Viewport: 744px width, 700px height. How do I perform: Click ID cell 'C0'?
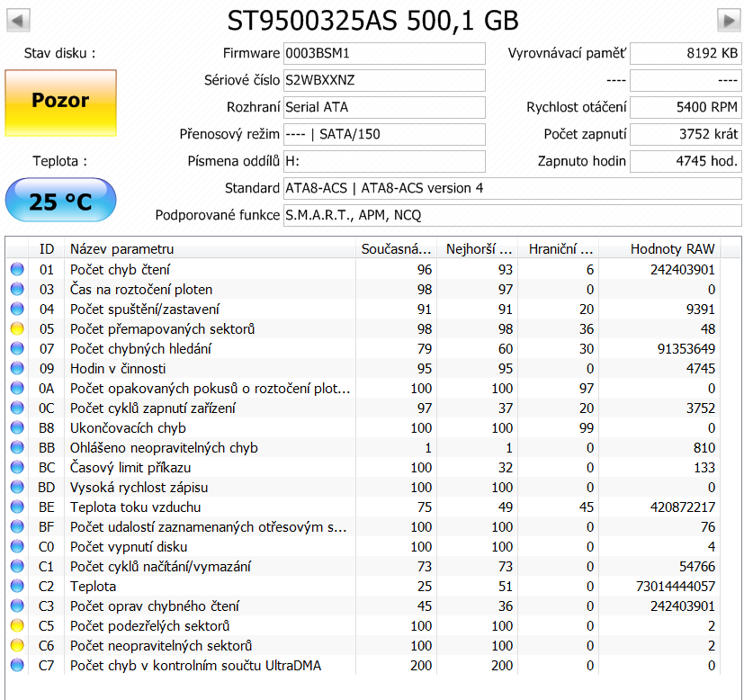pyautogui.click(x=47, y=547)
